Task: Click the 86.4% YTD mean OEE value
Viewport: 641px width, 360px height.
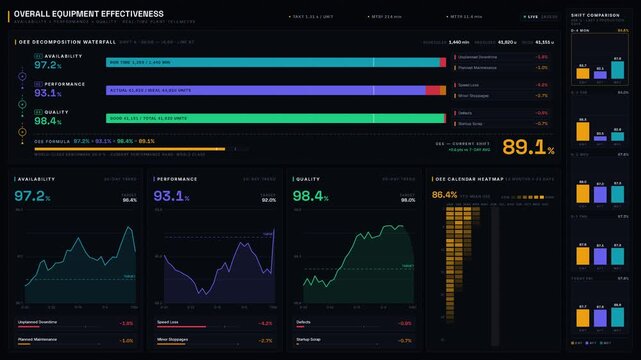Action: [444, 195]
